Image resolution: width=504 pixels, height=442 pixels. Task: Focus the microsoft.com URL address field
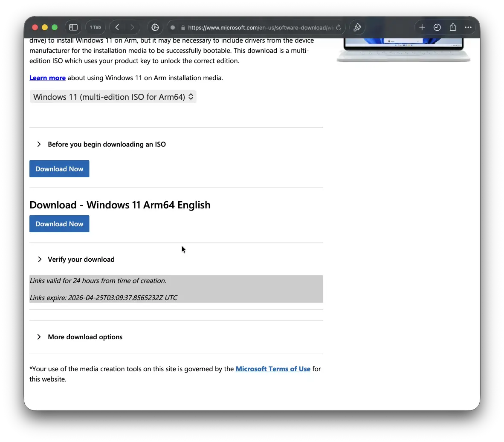pyautogui.click(x=261, y=28)
